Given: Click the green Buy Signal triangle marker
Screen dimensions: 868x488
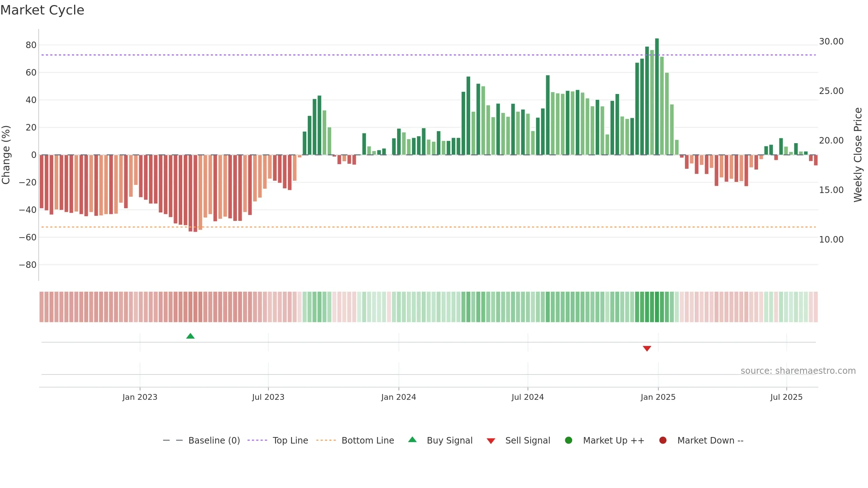Looking at the screenshot, I should [x=190, y=336].
